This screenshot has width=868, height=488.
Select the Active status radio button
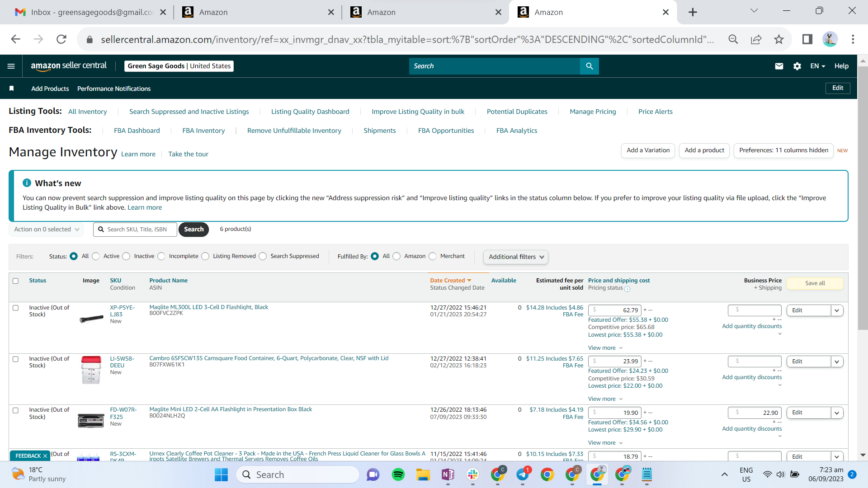tap(96, 256)
